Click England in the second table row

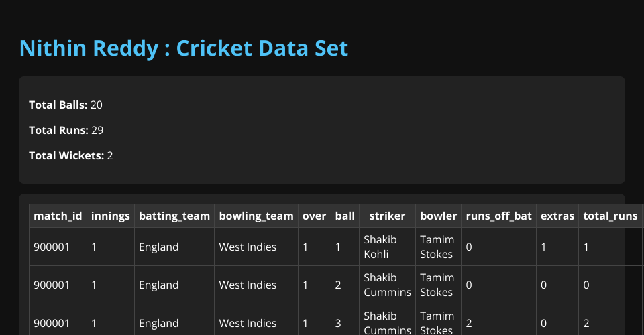point(159,285)
